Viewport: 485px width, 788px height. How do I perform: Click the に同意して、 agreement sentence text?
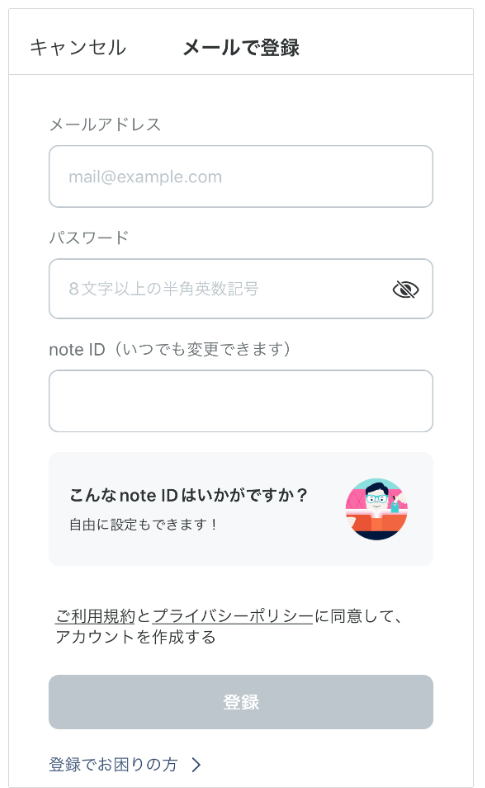pyautogui.click(x=358, y=616)
